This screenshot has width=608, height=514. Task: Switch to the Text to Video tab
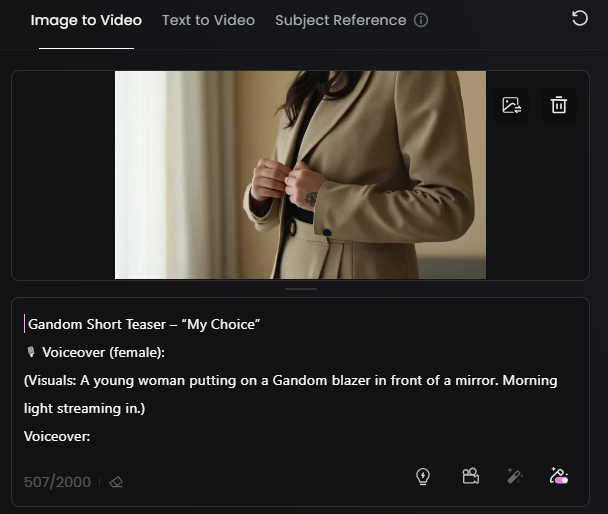pyautogui.click(x=208, y=20)
